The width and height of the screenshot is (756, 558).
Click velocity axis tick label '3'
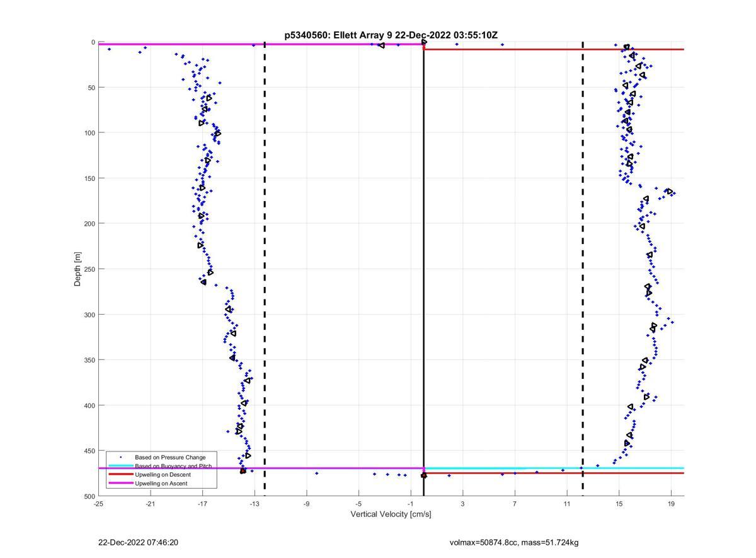pos(462,503)
